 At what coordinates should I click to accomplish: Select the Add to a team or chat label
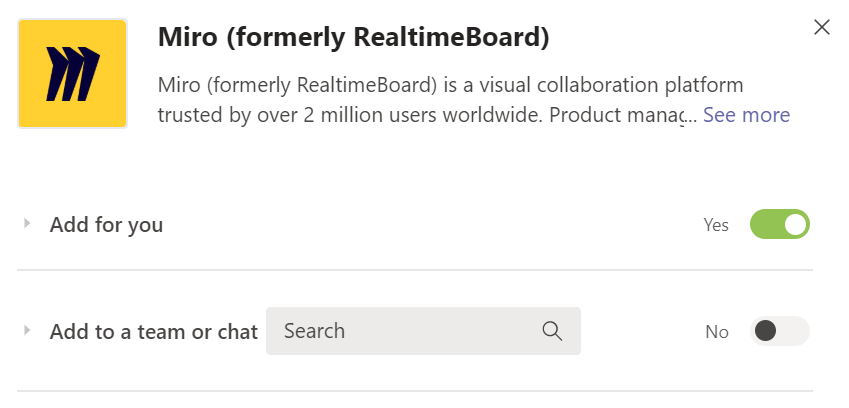coord(154,331)
